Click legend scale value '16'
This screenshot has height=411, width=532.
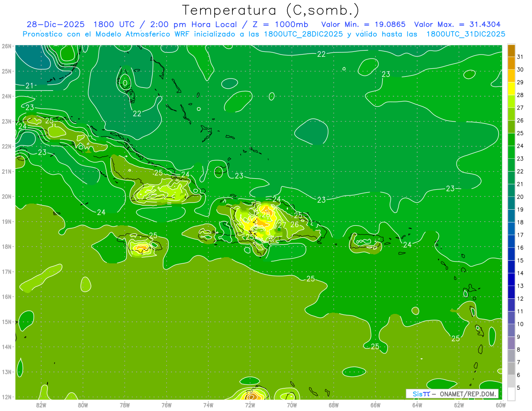click(520, 247)
